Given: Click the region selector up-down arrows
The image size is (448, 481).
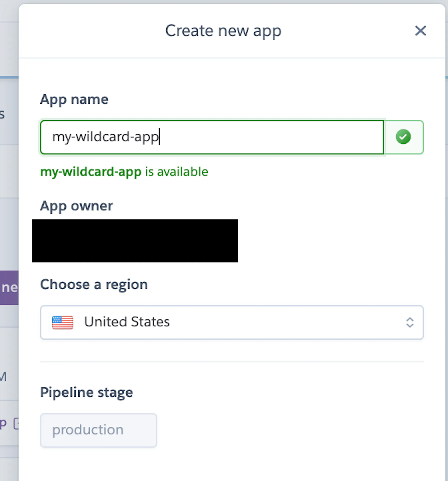Looking at the screenshot, I should (410, 322).
